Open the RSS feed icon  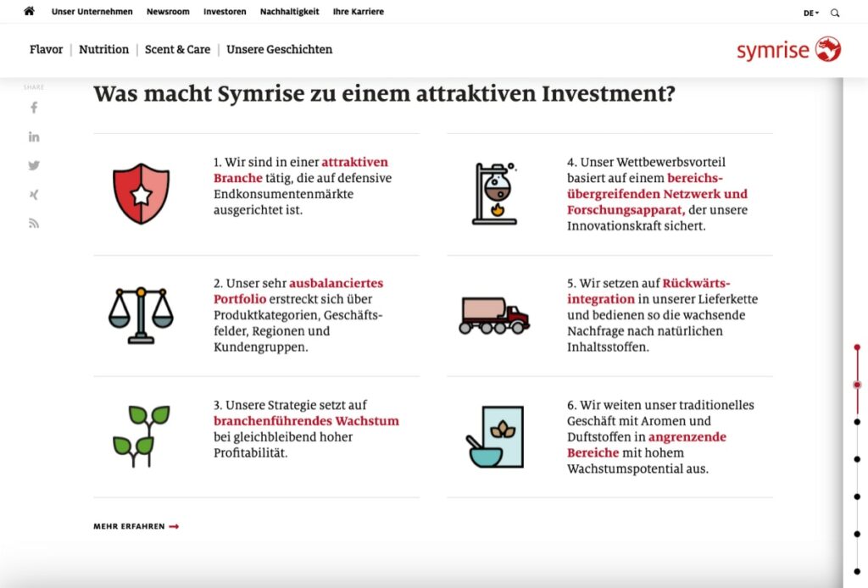tap(34, 224)
